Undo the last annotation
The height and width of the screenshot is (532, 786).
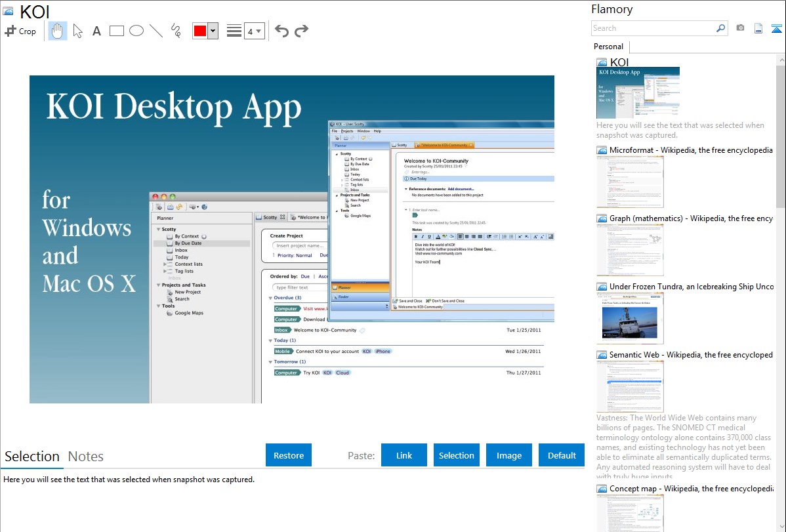281,31
